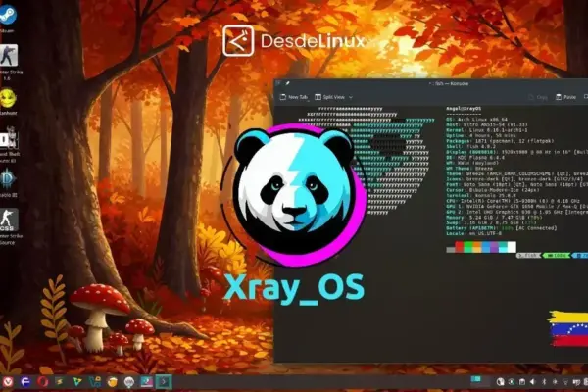The height and width of the screenshot is (392, 588).
Task: Click the purple swatch in the terminal color palette
Action: point(494,247)
